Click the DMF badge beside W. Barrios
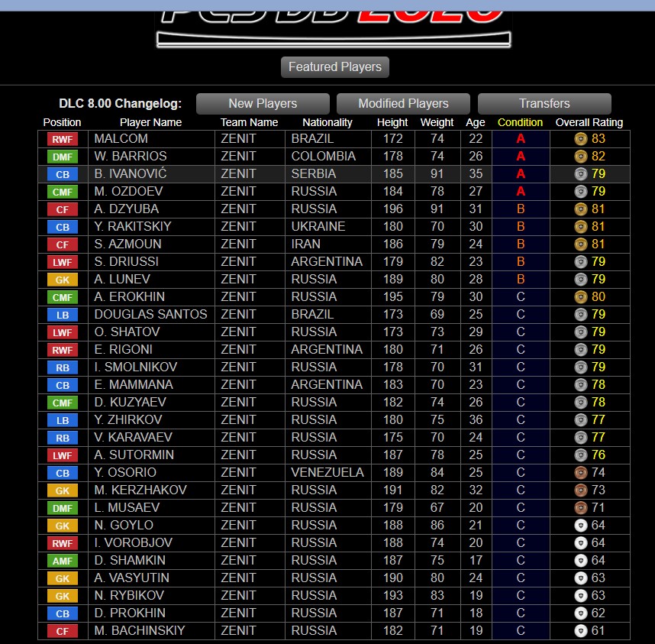This screenshot has height=644, width=655. click(x=63, y=157)
